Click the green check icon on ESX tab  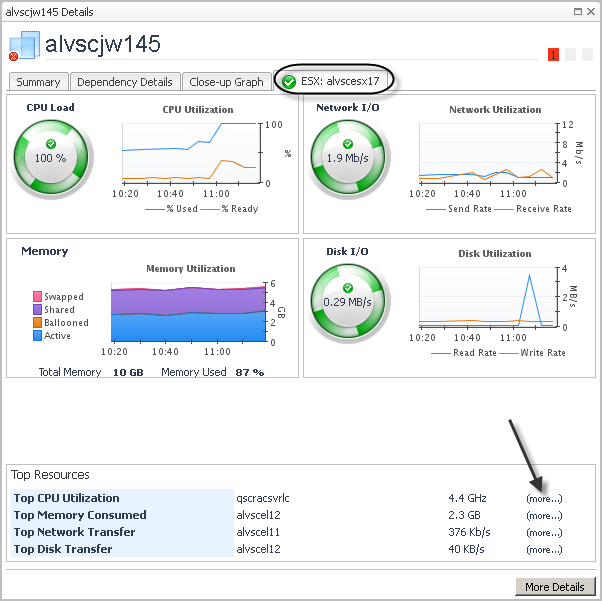coord(289,81)
